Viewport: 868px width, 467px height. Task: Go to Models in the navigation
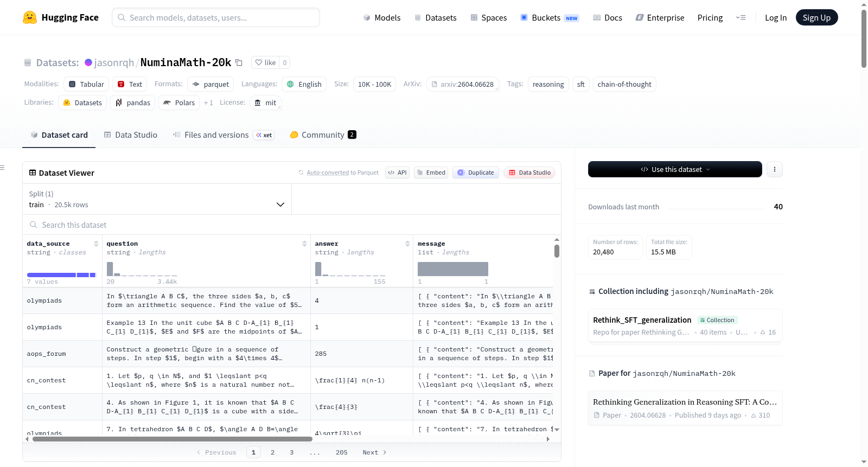[382, 17]
